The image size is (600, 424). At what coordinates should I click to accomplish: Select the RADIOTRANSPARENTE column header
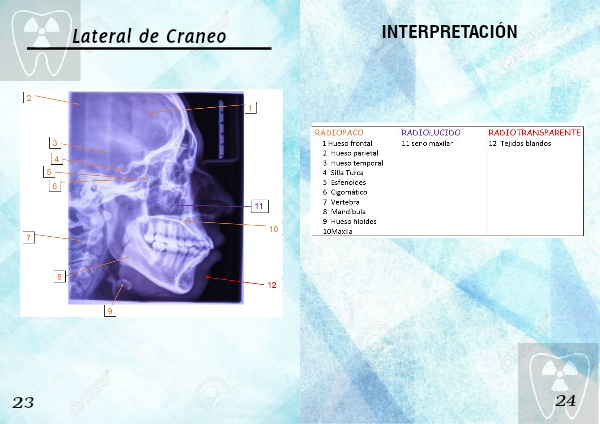click(534, 132)
